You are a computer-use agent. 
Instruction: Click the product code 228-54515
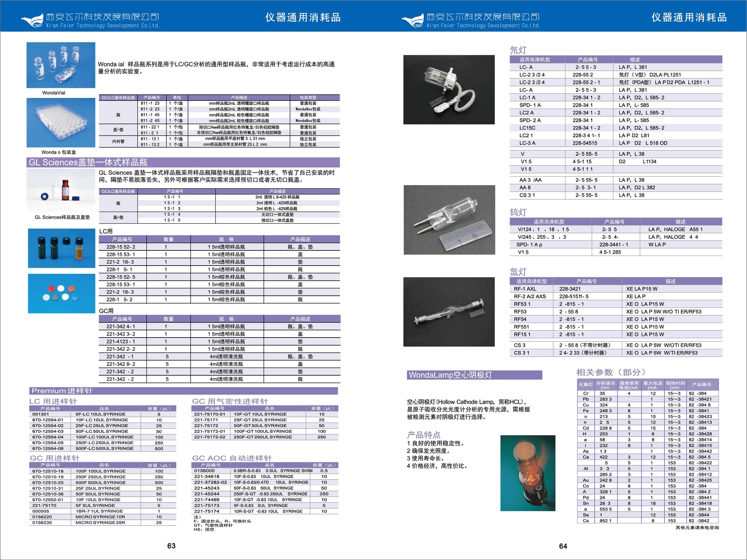[x=585, y=143]
